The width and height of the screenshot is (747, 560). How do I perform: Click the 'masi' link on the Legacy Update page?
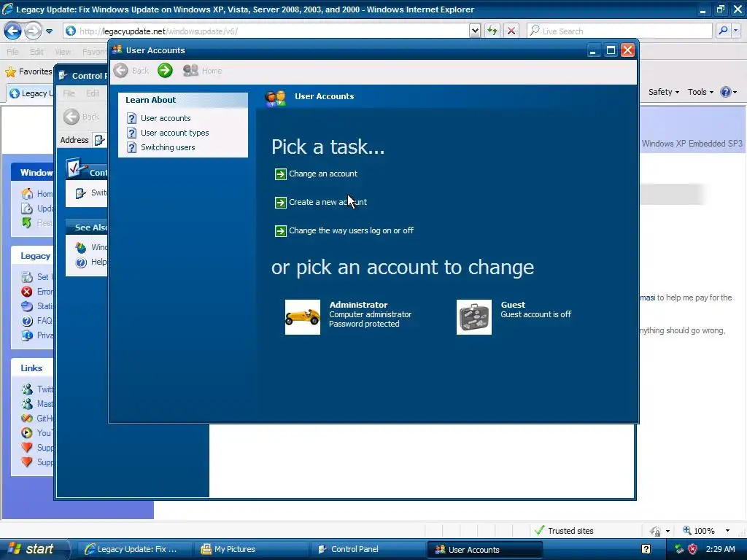(648, 297)
